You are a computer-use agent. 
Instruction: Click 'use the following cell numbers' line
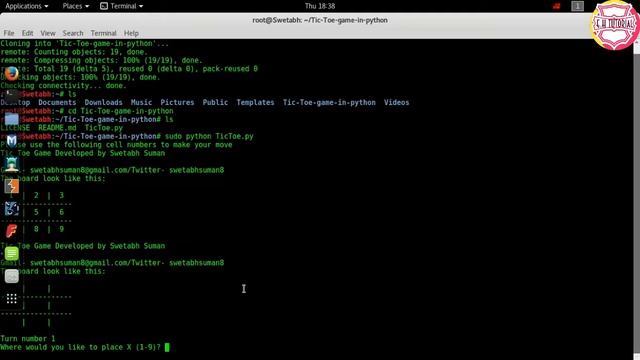pos(116,145)
